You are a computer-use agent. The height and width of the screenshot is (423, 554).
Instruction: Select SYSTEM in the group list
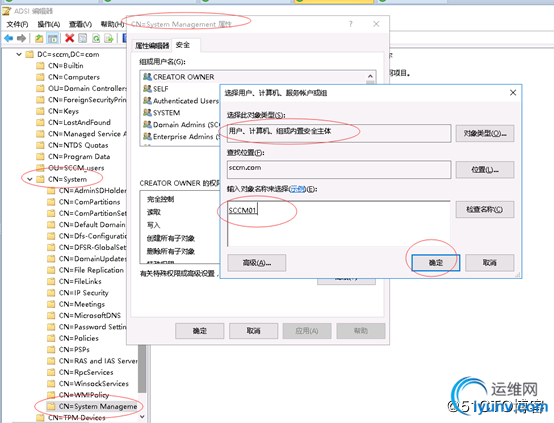[161, 113]
